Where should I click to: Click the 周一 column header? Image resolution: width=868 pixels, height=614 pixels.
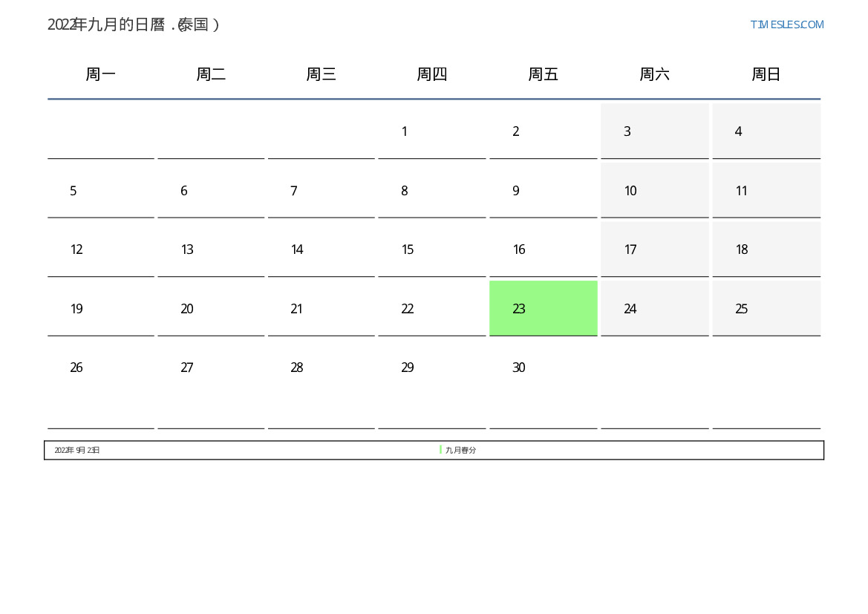coord(101,74)
